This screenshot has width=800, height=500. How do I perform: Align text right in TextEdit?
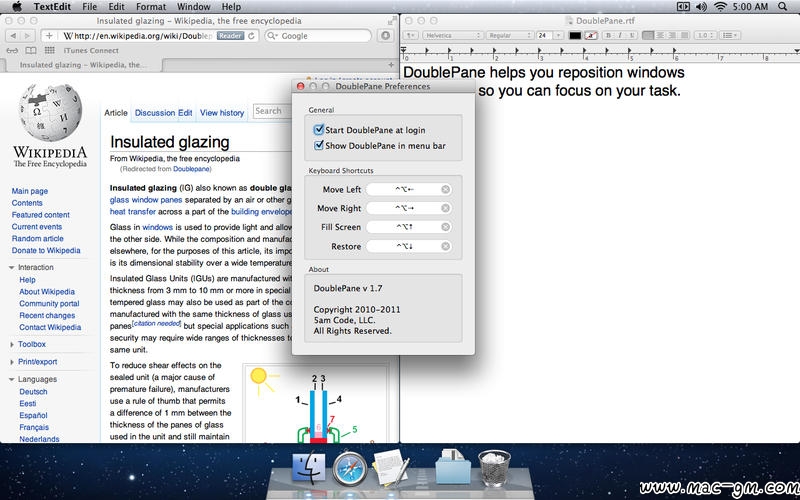672,35
